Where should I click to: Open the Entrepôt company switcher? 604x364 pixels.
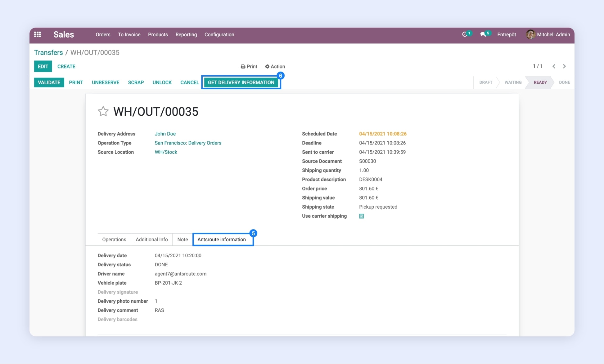[507, 34]
